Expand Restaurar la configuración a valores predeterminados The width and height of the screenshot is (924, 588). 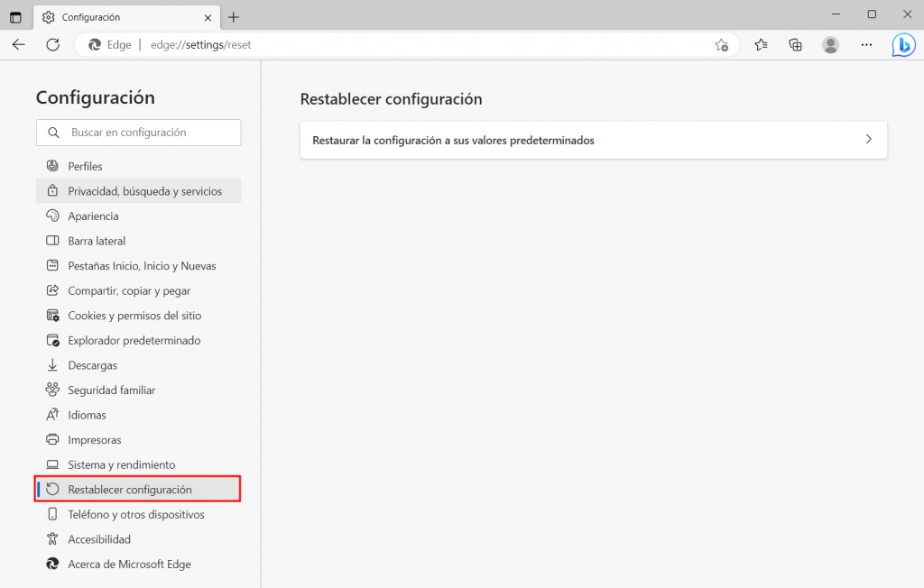pos(593,140)
